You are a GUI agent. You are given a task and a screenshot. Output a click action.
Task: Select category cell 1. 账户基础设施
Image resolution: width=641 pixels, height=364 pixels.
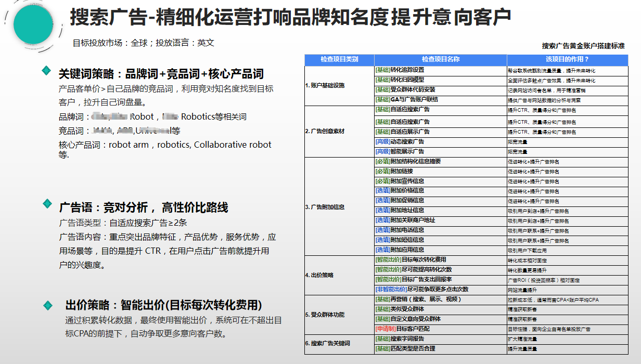[339, 85]
